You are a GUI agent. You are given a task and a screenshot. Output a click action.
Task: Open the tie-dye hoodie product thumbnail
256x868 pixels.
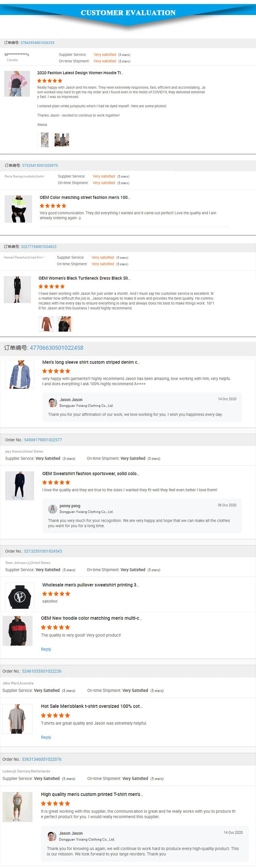17,84
